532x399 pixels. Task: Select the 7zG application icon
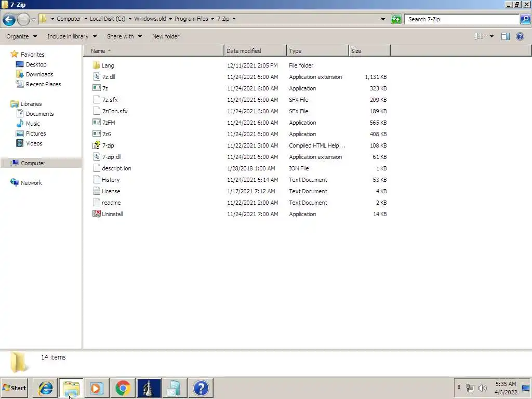97,134
